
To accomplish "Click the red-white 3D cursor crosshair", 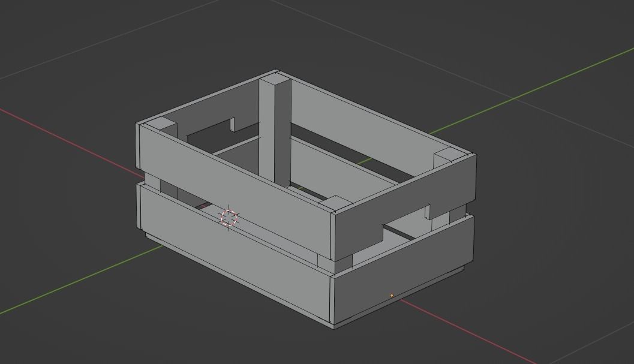I will (229, 218).
